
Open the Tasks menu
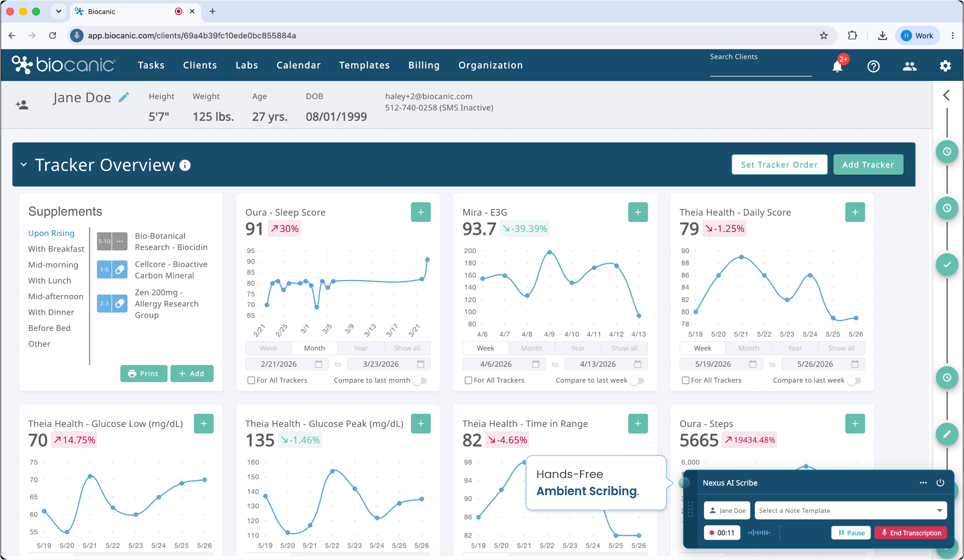[x=151, y=65]
